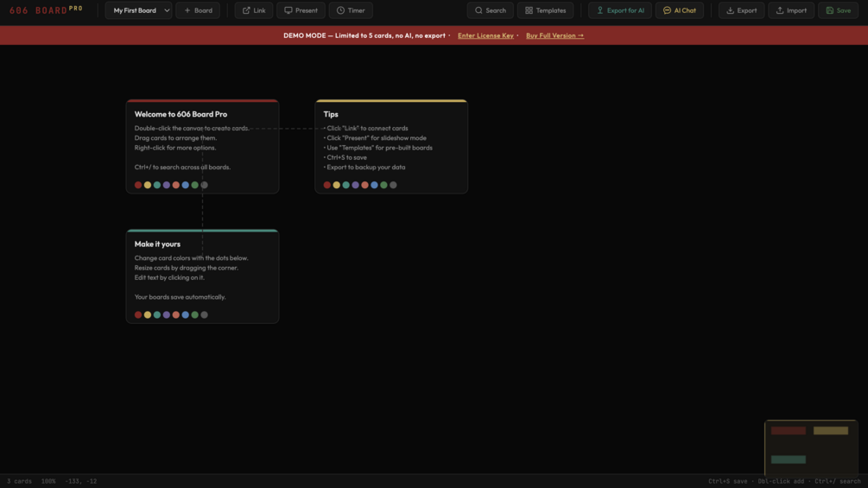Select the Welcome to 606 Board Pro title
This screenshot has height=488, width=868.
click(x=181, y=114)
